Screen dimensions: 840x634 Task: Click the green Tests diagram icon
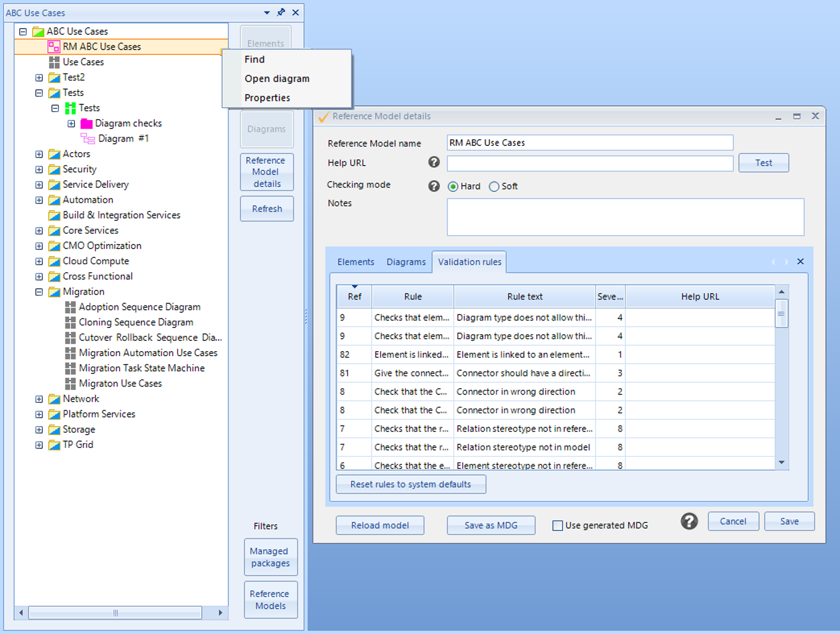click(x=70, y=108)
